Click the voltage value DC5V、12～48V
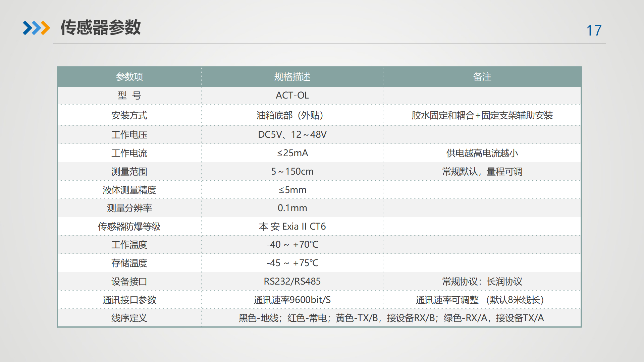This screenshot has height=362, width=644. click(x=292, y=135)
